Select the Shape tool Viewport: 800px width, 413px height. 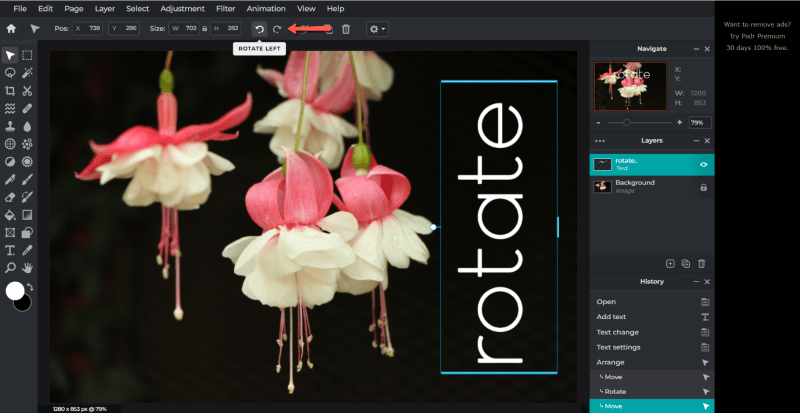click(x=27, y=233)
